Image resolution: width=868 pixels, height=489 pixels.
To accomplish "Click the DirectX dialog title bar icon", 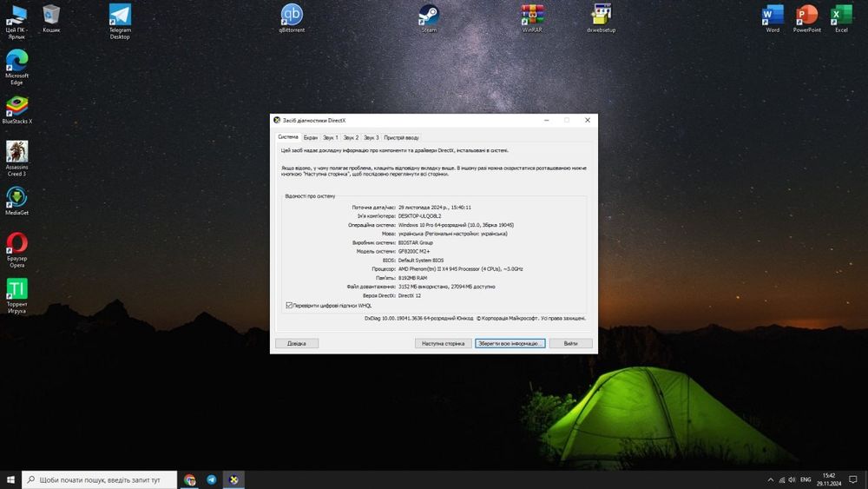I will coord(277,120).
